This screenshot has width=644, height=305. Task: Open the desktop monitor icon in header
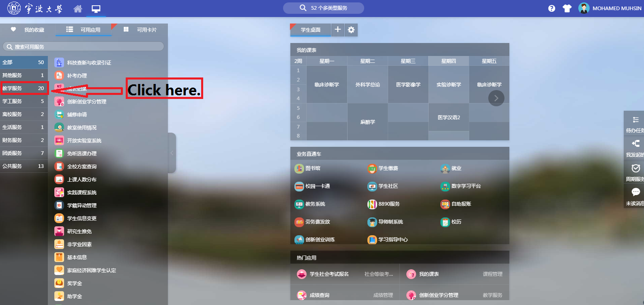point(96,9)
